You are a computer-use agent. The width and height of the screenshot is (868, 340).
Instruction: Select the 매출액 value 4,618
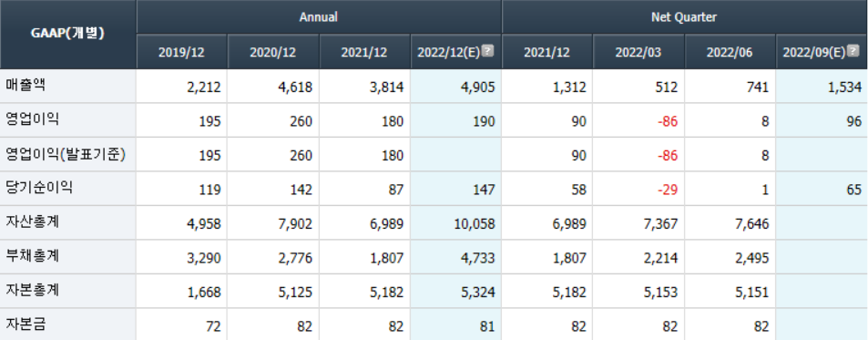tap(295, 87)
